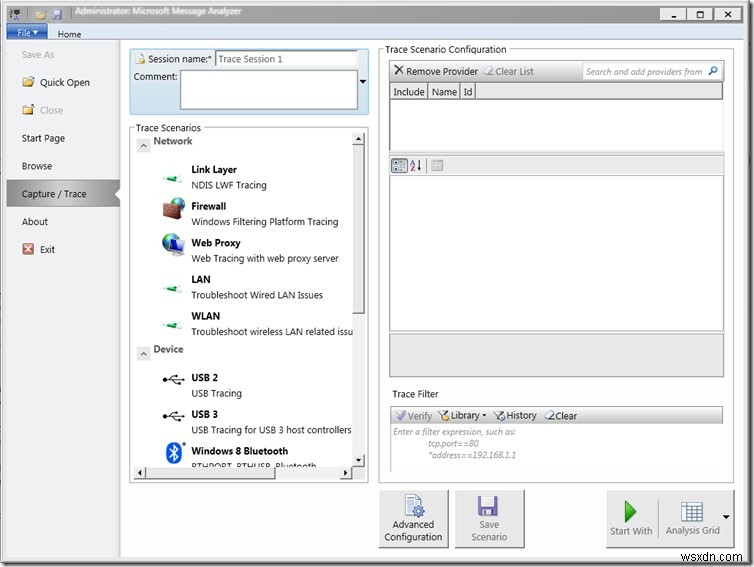Image resolution: width=754 pixels, height=567 pixels.
Task: Click the provider search input box
Action: pos(652,71)
